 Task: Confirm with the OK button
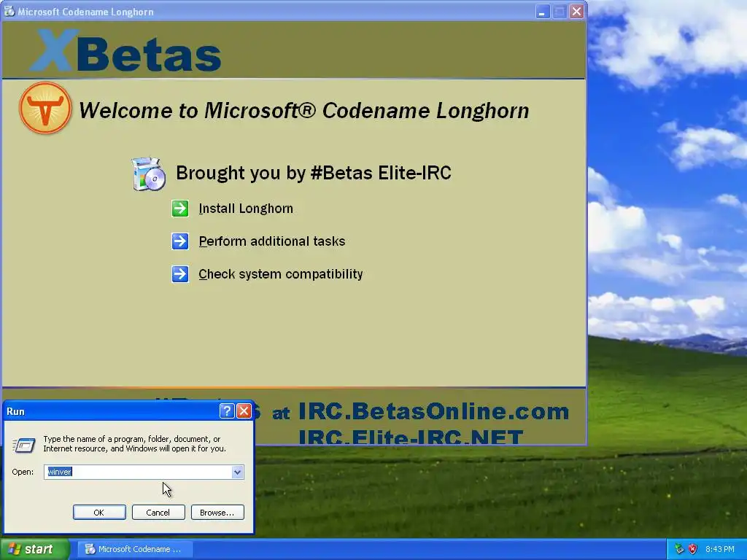[x=99, y=513]
